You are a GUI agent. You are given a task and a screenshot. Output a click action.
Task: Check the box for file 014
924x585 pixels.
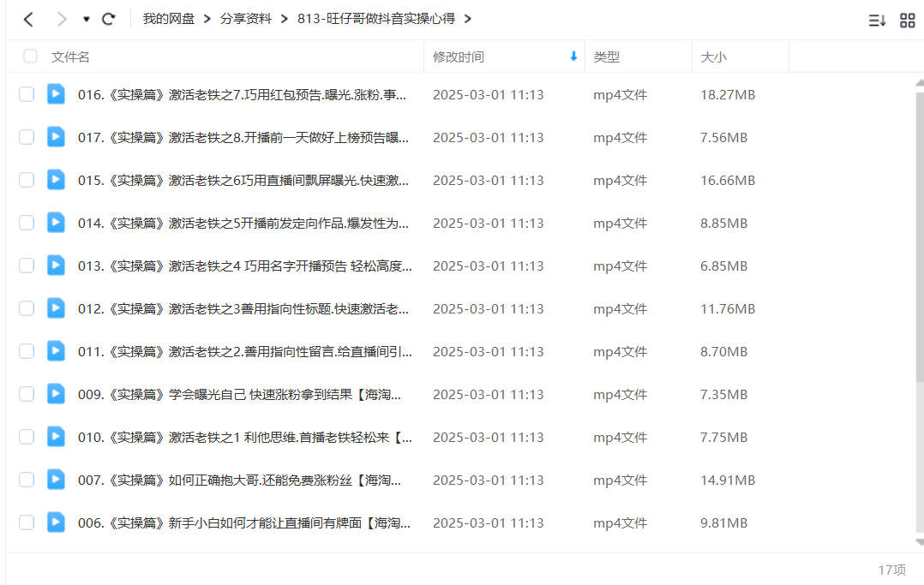click(27, 223)
